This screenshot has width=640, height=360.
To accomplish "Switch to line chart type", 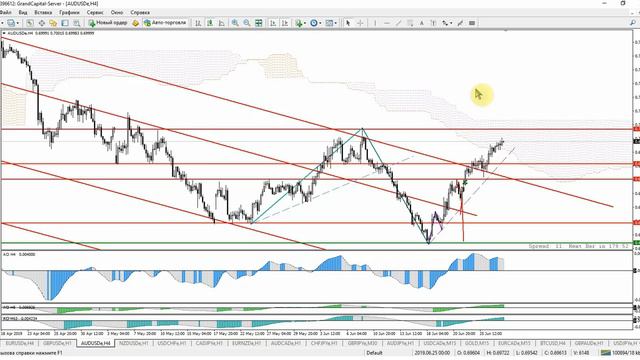I will click(x=222, y=23).
